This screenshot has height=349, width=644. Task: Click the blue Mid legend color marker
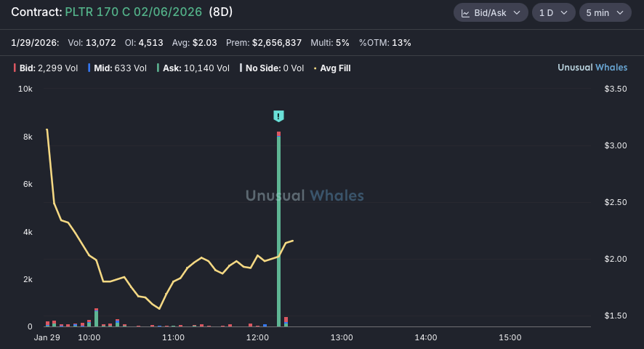(x=89, y=68)
